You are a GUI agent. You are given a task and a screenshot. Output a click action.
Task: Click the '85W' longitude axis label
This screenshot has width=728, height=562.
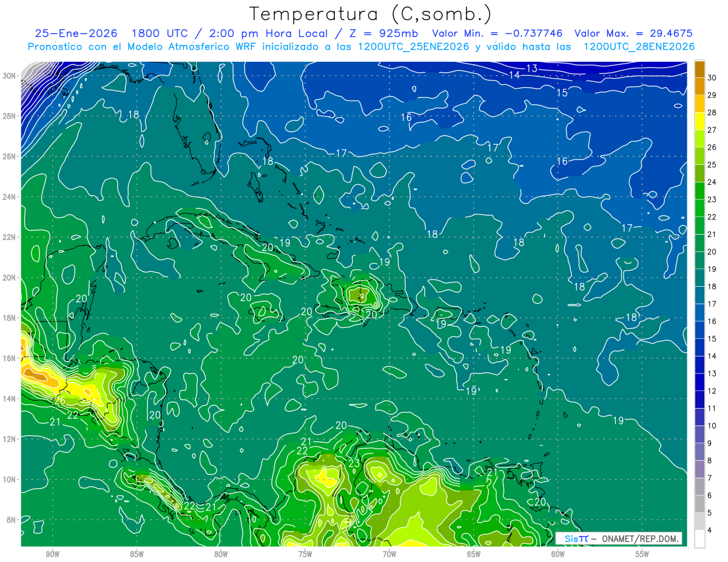tap(136, 554)
